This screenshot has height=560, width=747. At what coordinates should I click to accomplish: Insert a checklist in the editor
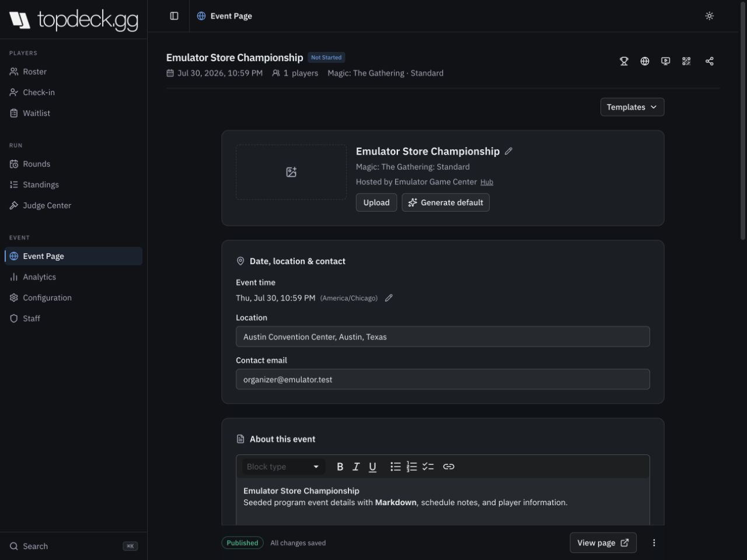[428, 467]
